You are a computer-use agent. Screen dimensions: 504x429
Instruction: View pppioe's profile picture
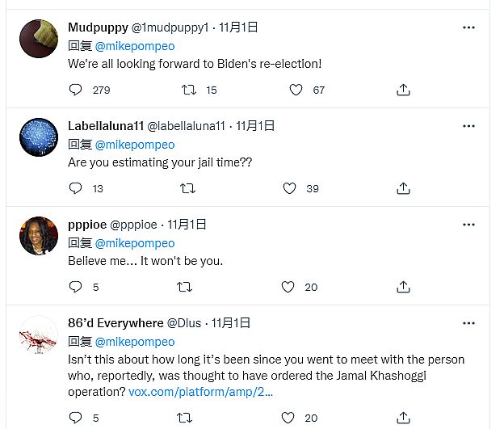coord(38,236)
